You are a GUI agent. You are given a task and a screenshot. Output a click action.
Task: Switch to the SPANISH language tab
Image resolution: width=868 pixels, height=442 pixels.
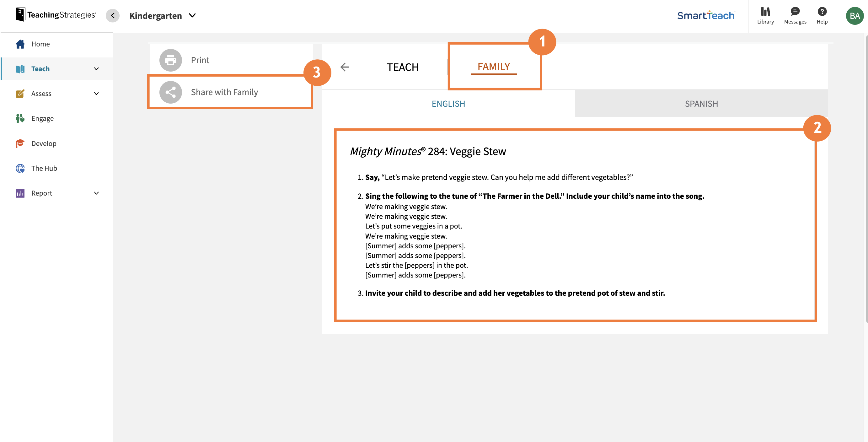tap(701, 104)
